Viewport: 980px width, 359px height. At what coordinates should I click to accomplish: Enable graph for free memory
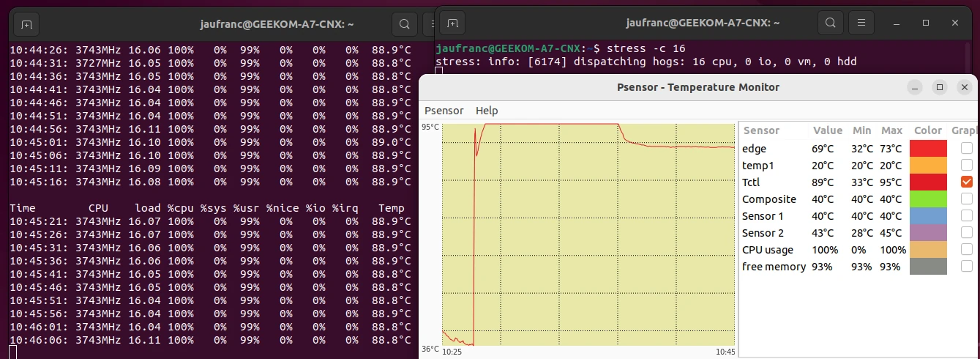coord(967,266)
